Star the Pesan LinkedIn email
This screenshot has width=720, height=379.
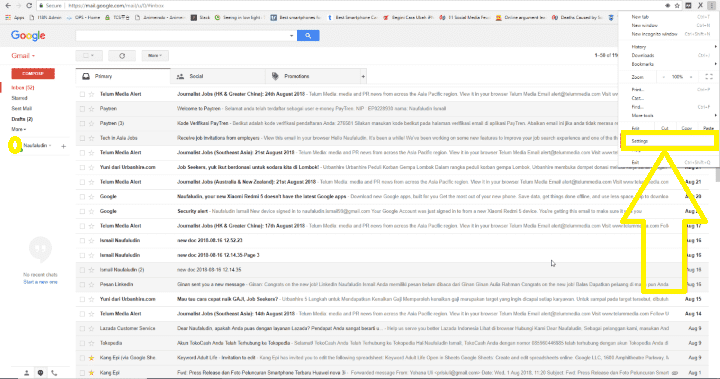(91, 284)
